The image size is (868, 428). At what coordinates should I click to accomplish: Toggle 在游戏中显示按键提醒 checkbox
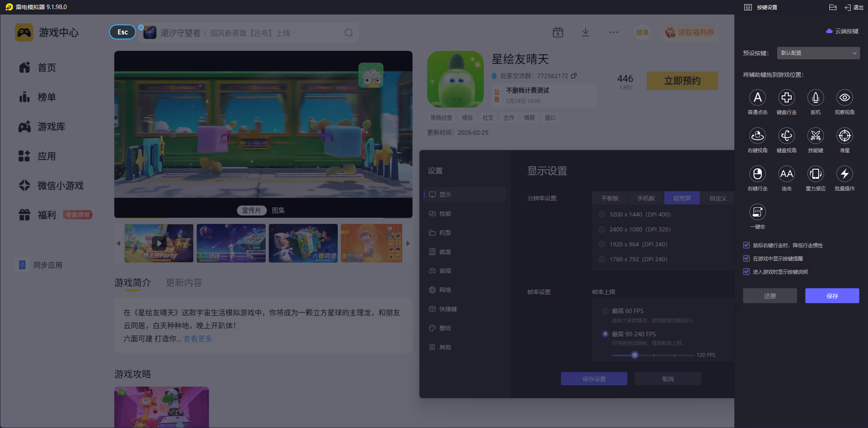point(746,258)
